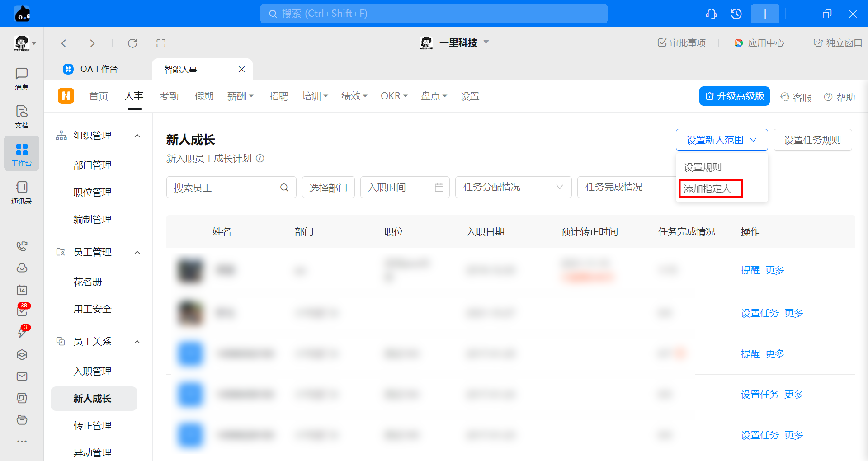Open the Documents (文档) sidebar icon
The height and width of the screenshot is (461, 868).
coord(21,116)
